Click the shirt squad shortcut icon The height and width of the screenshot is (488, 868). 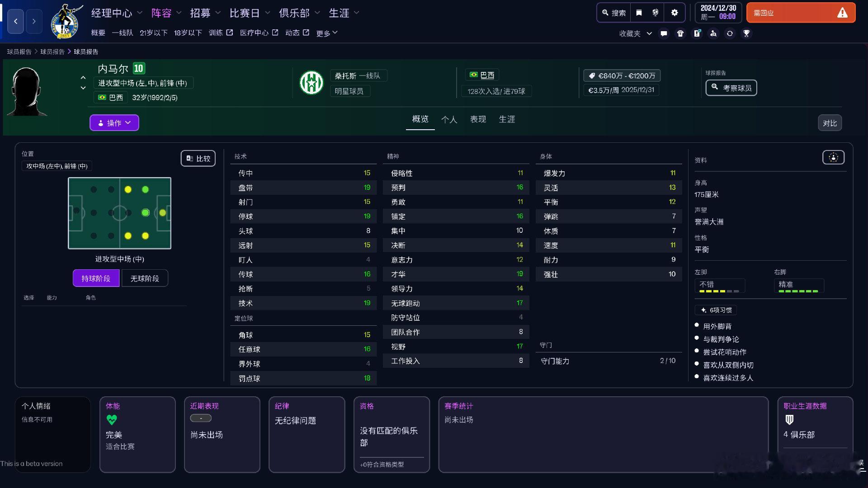coord(680,33)
